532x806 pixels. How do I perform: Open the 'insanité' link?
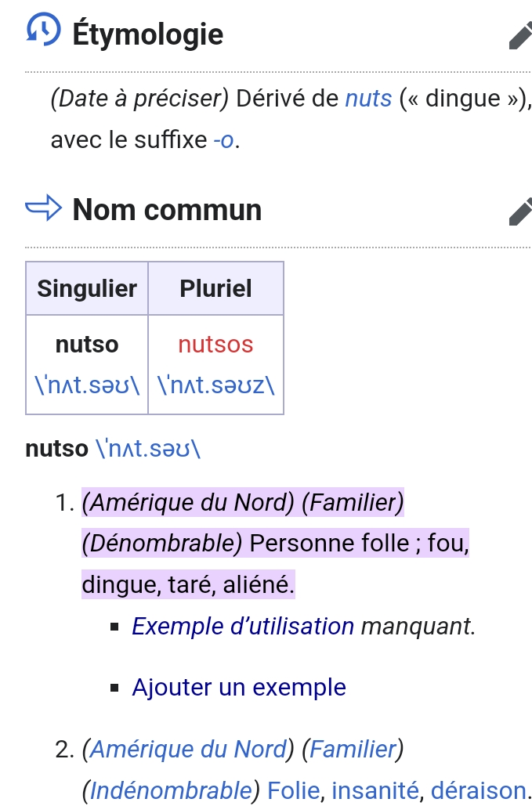[x=375, y=791]
